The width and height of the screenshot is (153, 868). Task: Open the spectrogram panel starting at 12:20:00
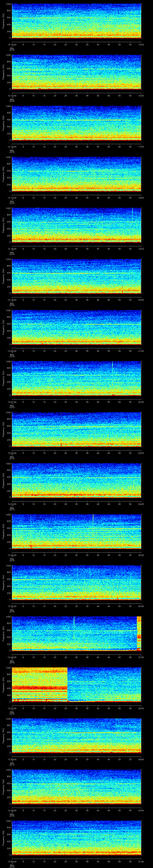click(76, 327)
